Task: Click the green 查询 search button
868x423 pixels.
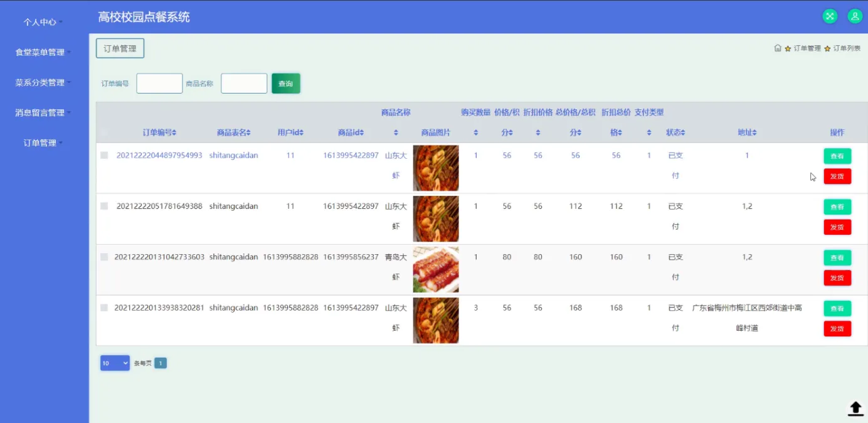Action: (x=286, y=83)
